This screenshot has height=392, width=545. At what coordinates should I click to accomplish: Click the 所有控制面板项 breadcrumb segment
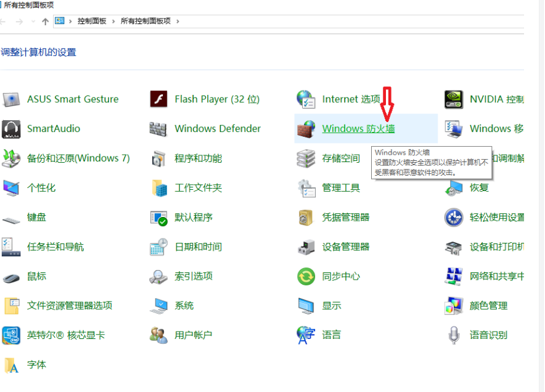coord(145,21)
